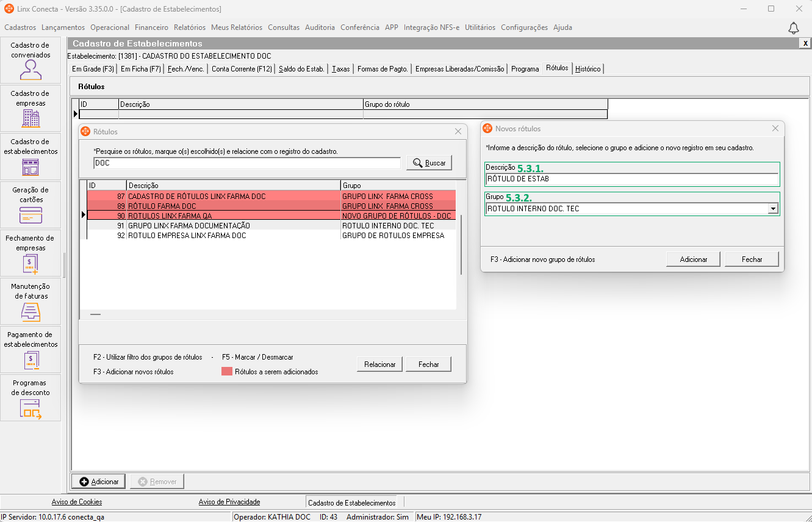Image resolution: width=812 pixels, height=522 pixels.
Task: Click the vertical scrollbar in Rótulos list
Action: tap(461, 245)
